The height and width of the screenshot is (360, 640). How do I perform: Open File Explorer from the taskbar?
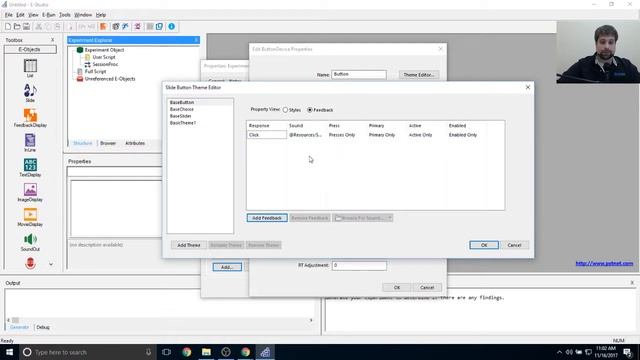click(x=206, y=352)
